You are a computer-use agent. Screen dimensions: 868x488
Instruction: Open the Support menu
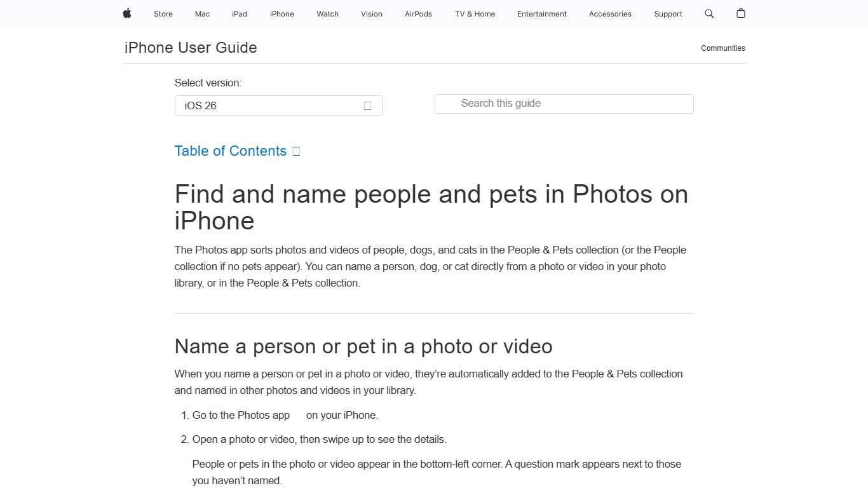pos(668,13)
